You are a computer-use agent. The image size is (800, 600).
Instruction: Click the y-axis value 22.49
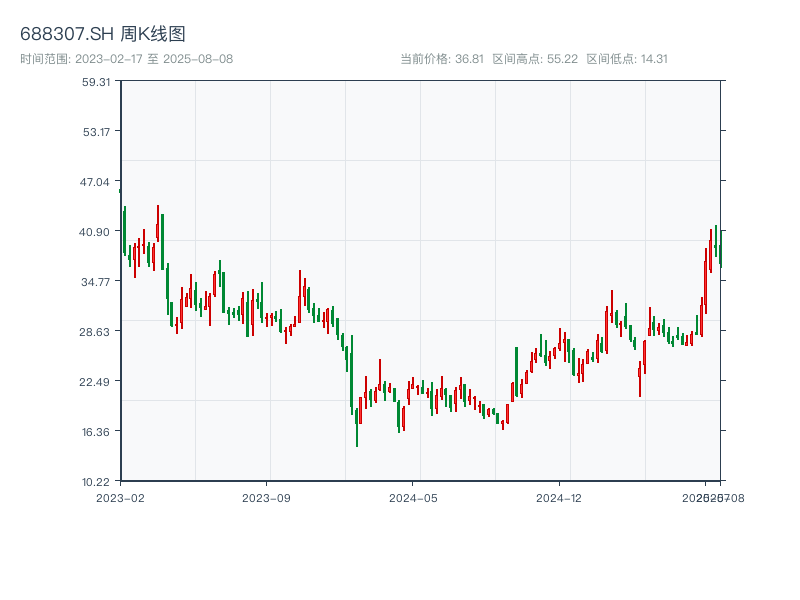click(x=94, y=382)
